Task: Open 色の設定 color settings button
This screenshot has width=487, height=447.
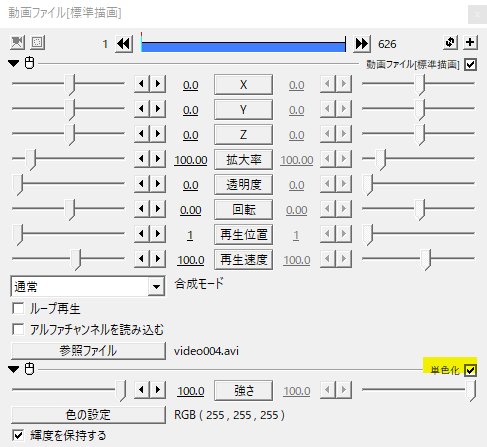Action: click(88, 415)
